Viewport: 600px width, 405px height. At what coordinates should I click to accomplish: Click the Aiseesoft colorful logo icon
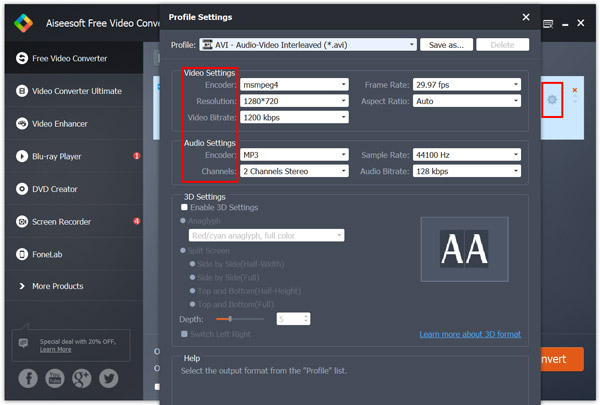point(23,23)
